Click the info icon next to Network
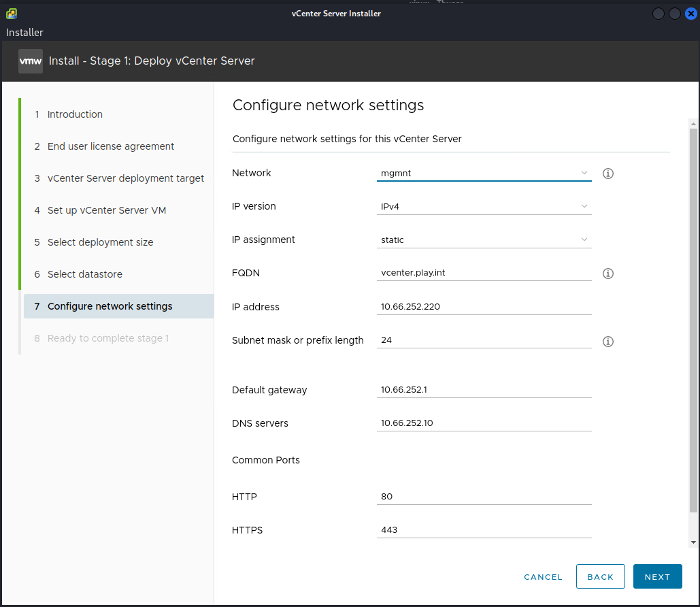The width and height of the screenshot is (700, 607). click(608, 174)
